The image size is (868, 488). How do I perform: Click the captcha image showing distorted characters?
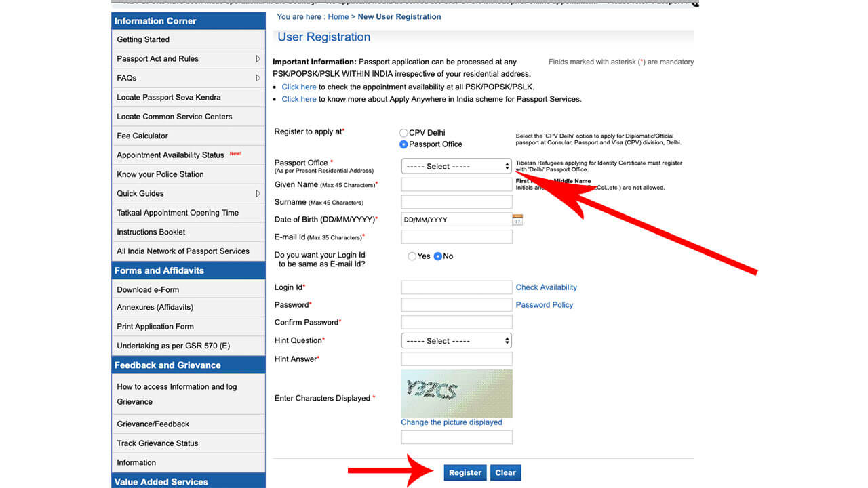(x=456, y=393)
